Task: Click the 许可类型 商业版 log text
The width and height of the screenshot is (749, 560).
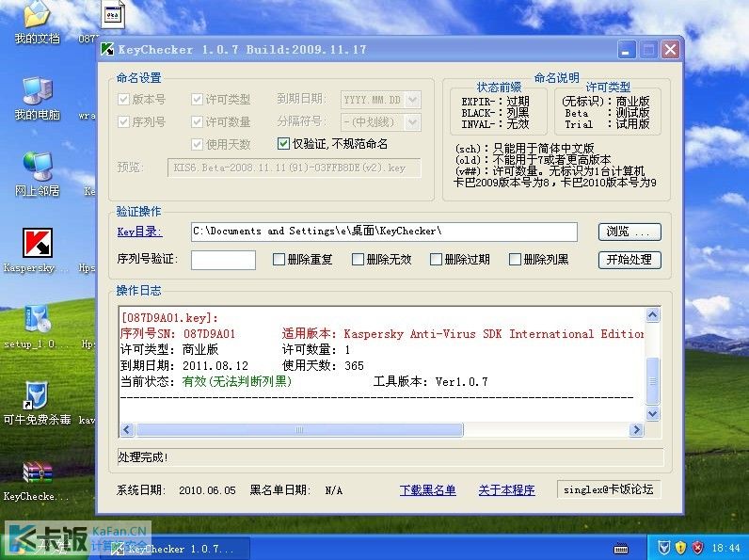Action: [169, 349]
